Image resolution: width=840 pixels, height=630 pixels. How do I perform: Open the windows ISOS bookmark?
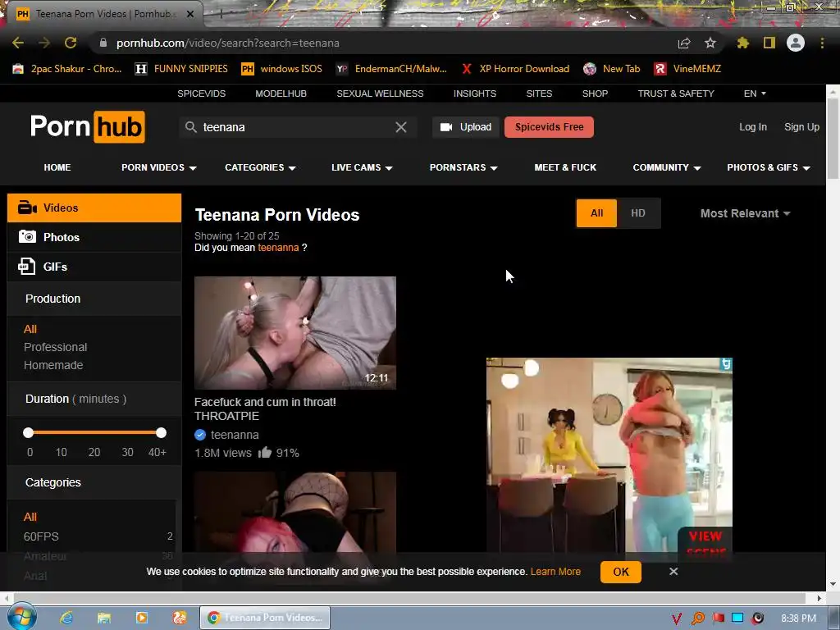tap(282, 69)
